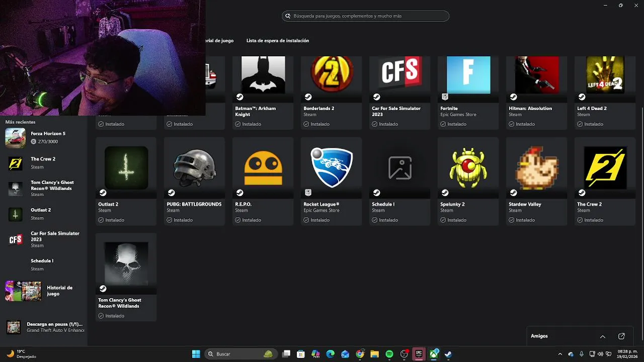Open the Fortnite game tile

point(468,93)
